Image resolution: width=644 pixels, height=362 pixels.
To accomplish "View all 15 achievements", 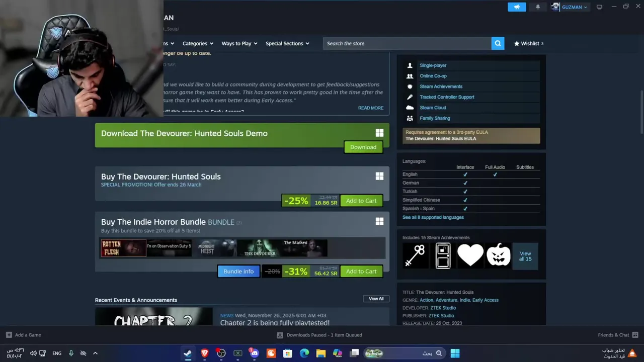I will 525,256.
